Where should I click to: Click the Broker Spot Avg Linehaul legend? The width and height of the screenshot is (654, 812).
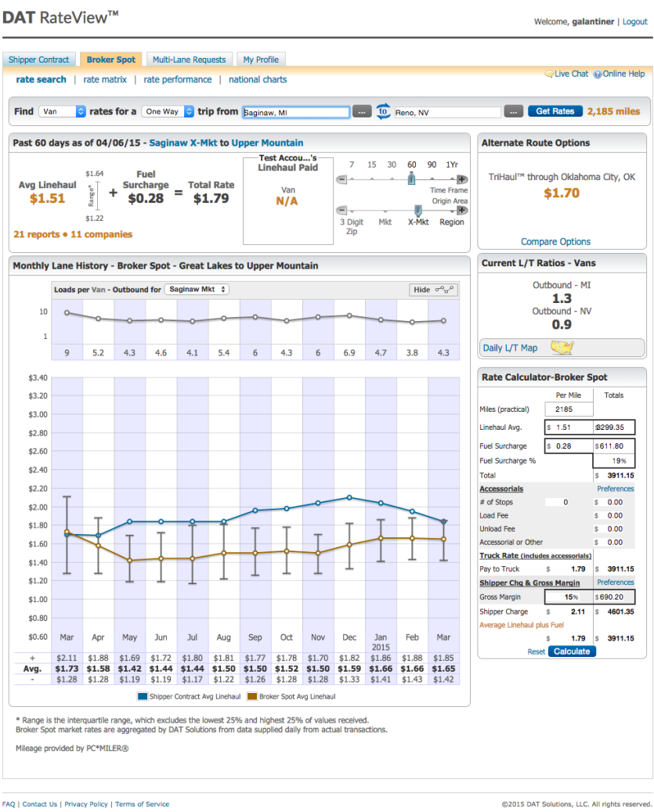tap(291, 697)
